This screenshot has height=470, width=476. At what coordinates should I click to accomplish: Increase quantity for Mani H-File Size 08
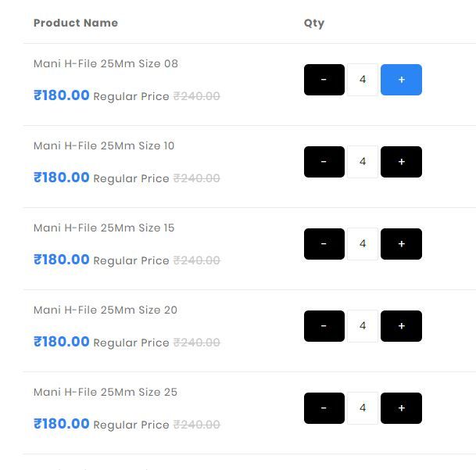pyautogui.click(x=401, y=80)
